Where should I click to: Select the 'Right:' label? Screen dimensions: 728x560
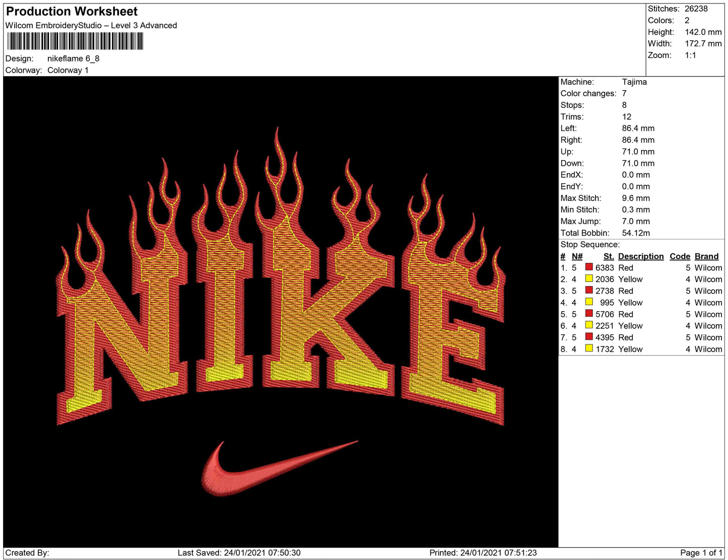coord(571,139)
